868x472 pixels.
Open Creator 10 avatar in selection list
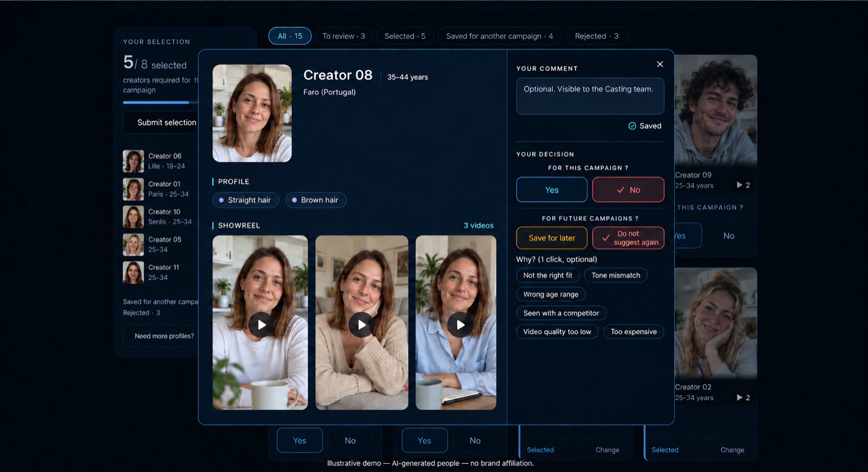[x=133, y=217]
